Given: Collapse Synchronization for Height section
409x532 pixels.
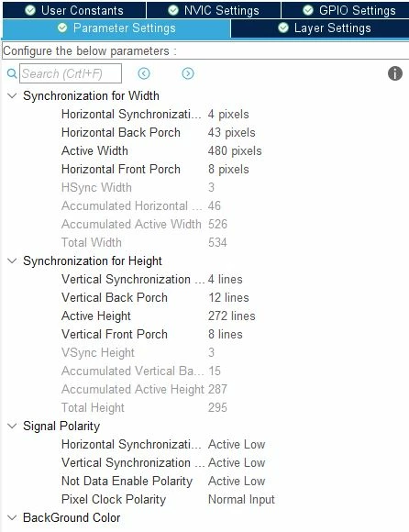Looking at the screenshot, I should (12, 260).
